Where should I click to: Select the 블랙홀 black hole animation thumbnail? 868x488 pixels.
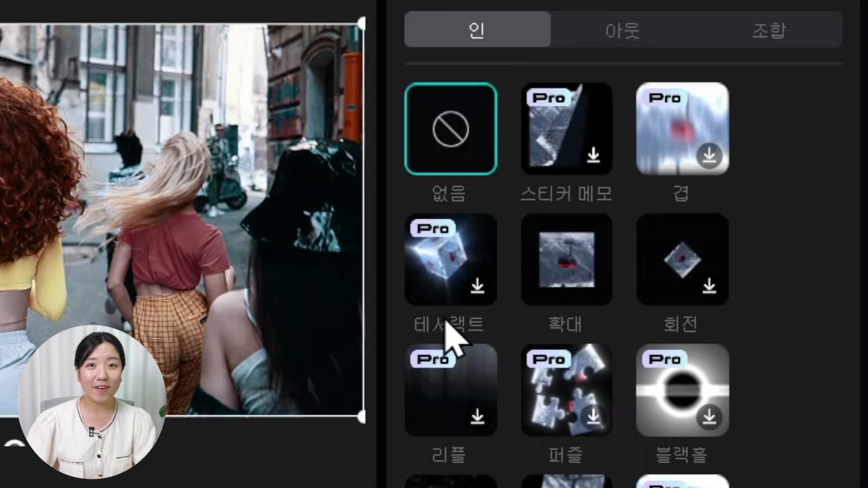[x=683, y=390]
